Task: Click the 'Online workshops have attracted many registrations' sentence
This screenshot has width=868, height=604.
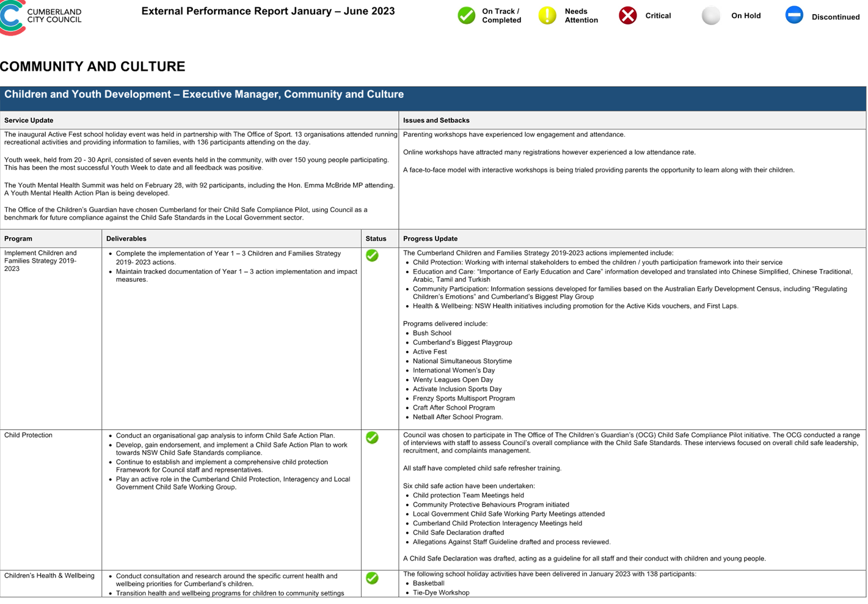Action: tap(550, 152)
